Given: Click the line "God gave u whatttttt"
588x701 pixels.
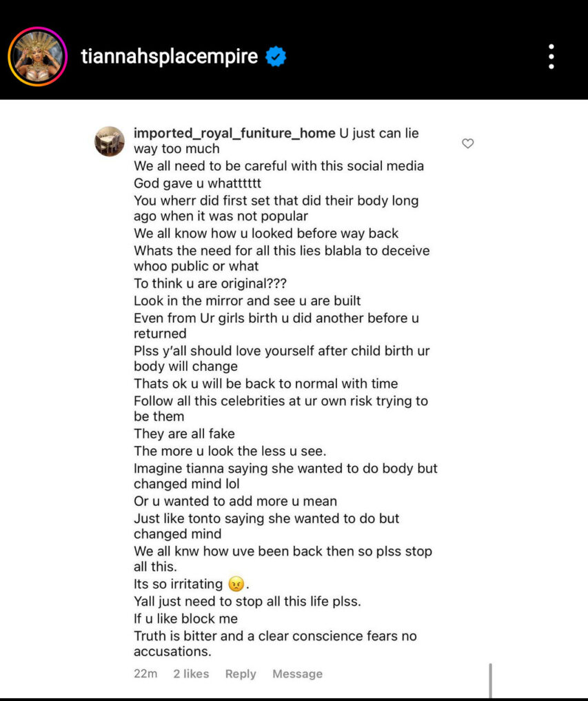Looking at the screenshot, I should pyautogui.click(x=197, y=183).
